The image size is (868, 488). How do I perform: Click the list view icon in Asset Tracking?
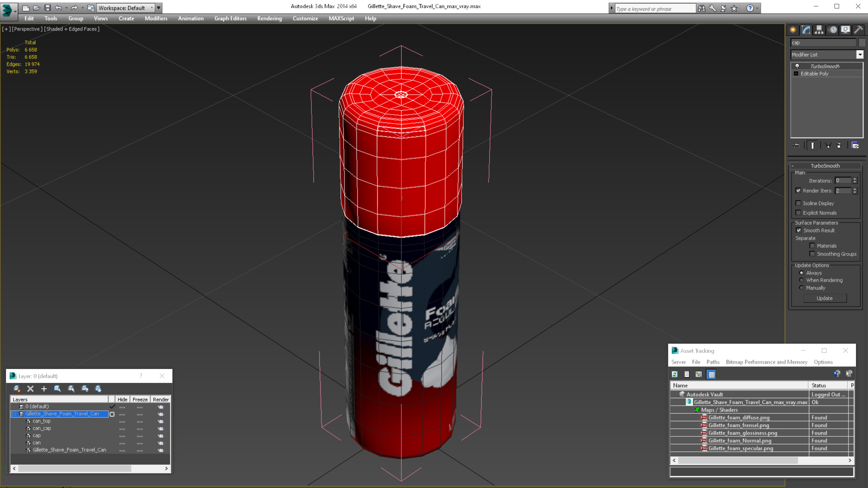tap(687, 374)
